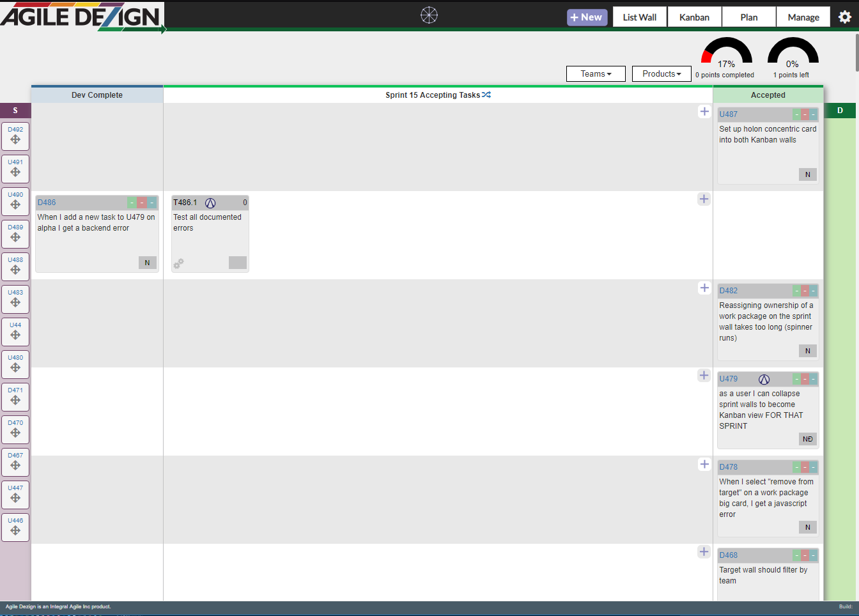Open the settings gear icon
The width and height of the screenshot is (859, 616).
pos(844,17)
